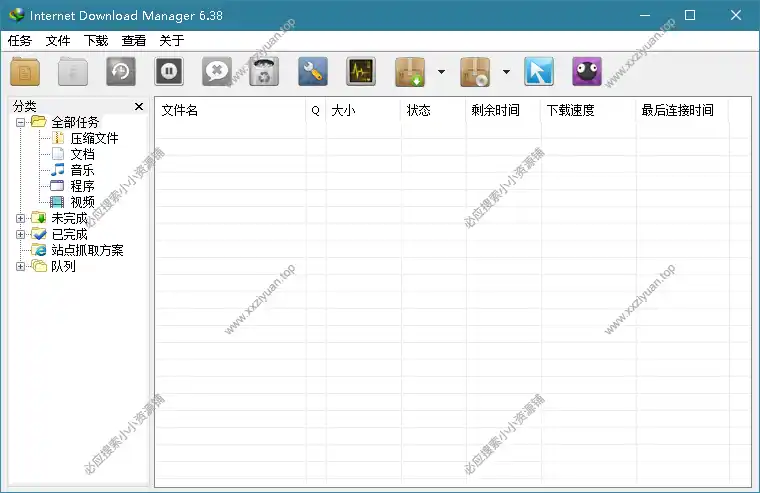Select the 站点抓取方案 item
The image size is (760, 493).
[87, 250]
